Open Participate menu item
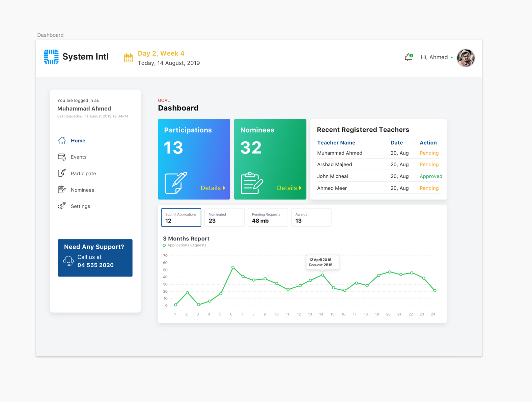532x402 pixels. tap(83, 173)
